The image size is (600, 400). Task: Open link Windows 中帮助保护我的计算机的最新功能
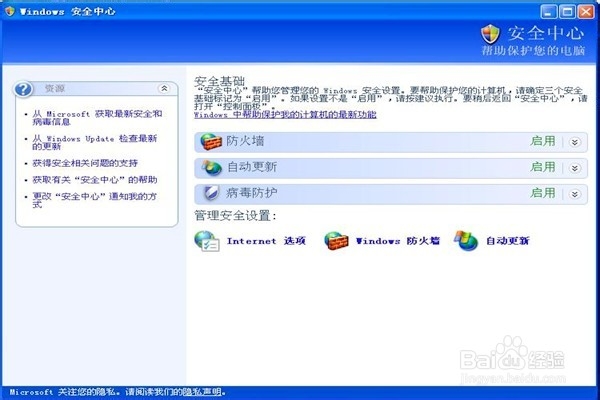[285, 114]
